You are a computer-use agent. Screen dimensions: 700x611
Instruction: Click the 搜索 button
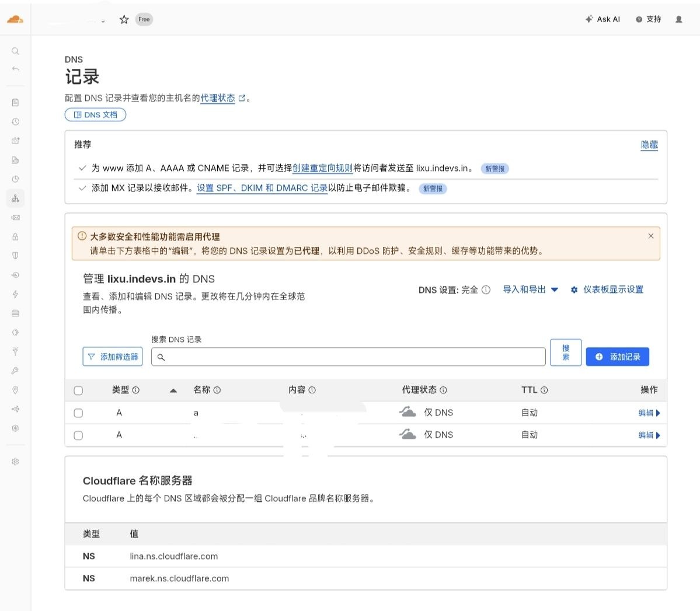tap(566, 352)
